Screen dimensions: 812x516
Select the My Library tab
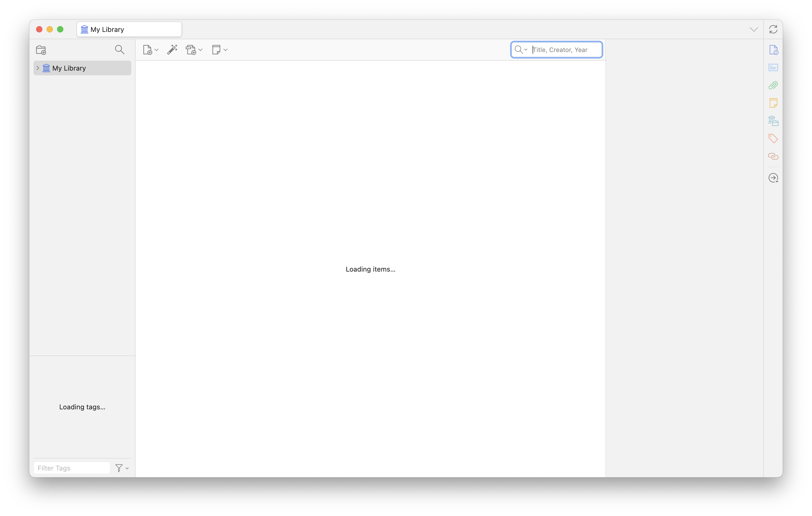(x=129, y=29)
